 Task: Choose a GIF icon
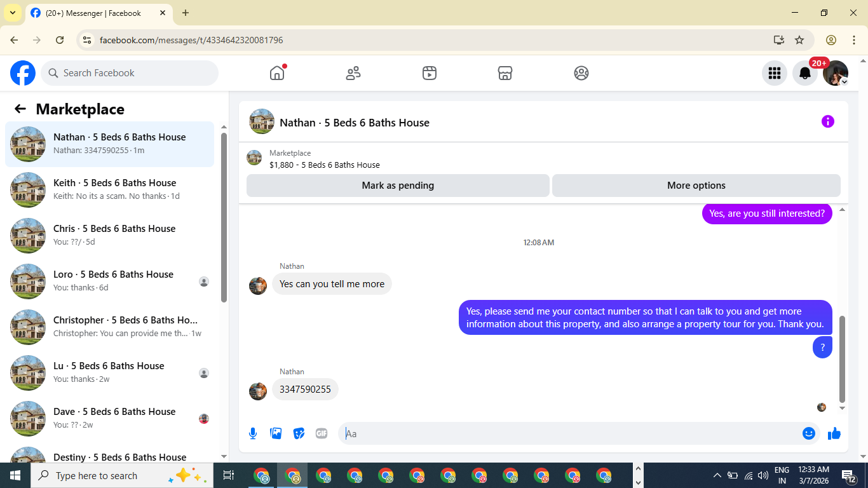[x=322, y=433]
